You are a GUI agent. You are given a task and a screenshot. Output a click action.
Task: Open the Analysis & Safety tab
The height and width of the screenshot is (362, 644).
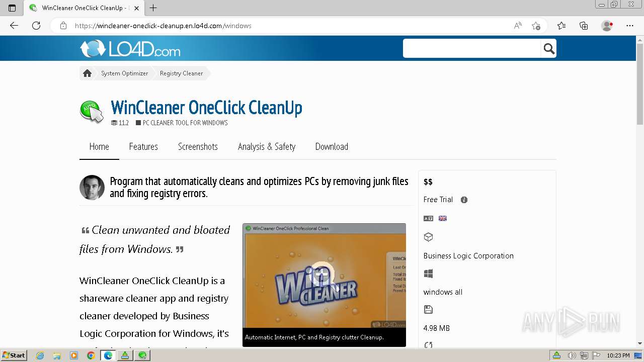267,147
